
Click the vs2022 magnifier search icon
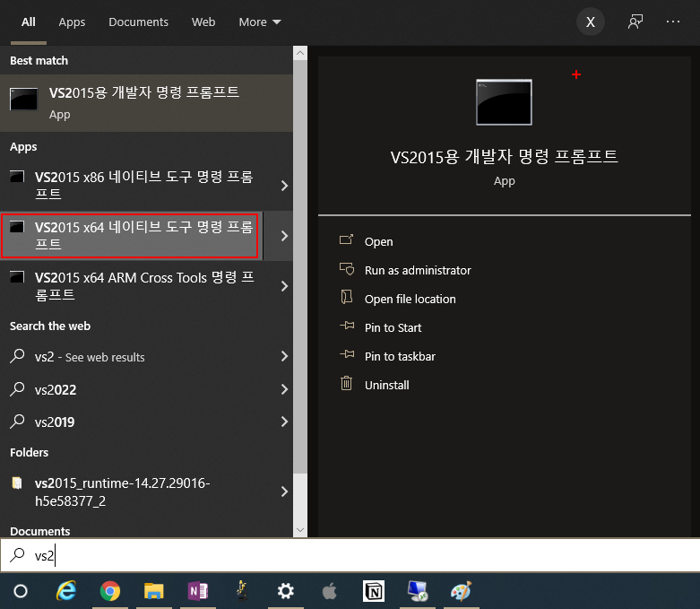click(x=17, y=388)
